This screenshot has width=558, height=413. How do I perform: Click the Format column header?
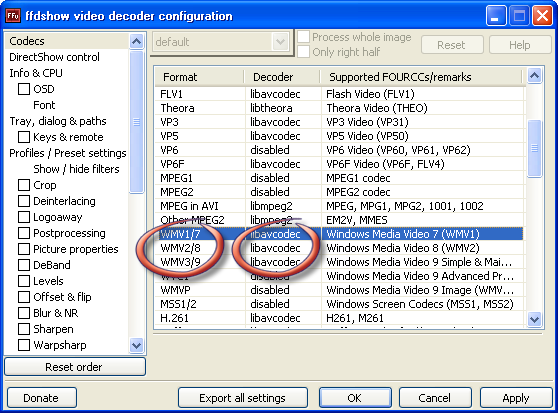click(200, 77)
